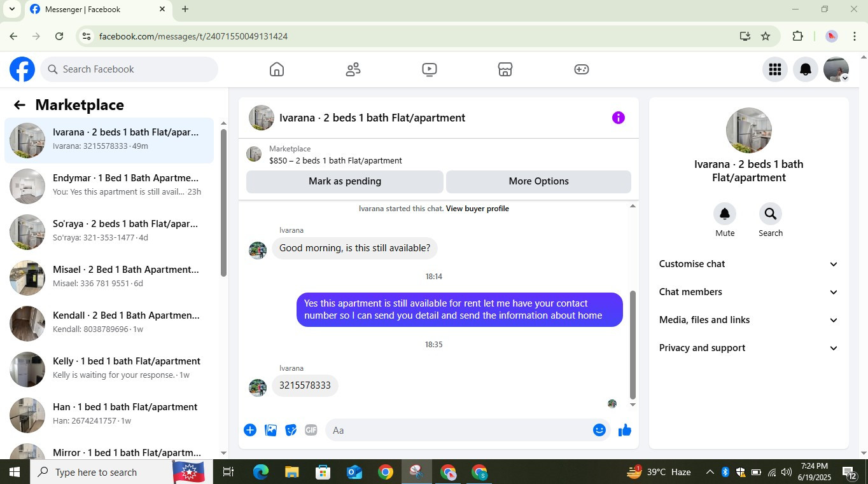Open Han 1 bed 1 bath conversation
Viewport: 868px width, 484px height.
[109, 414]
